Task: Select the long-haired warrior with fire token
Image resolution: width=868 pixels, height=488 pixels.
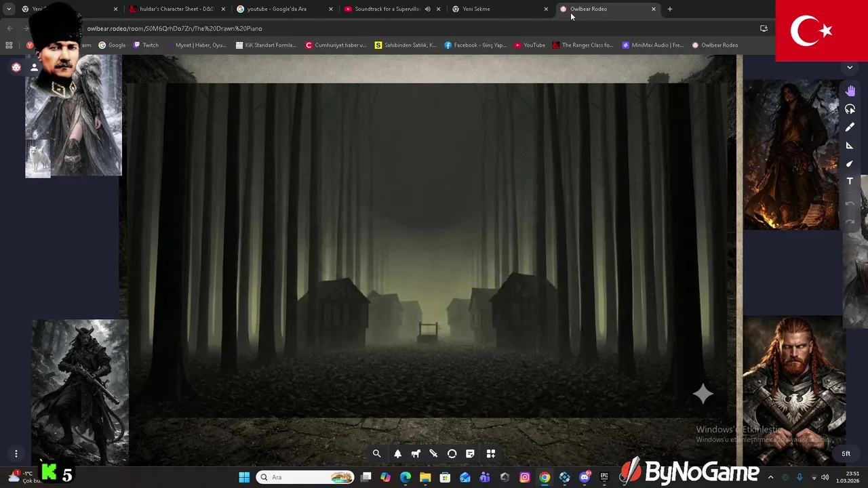Action: tap(792, 155)
